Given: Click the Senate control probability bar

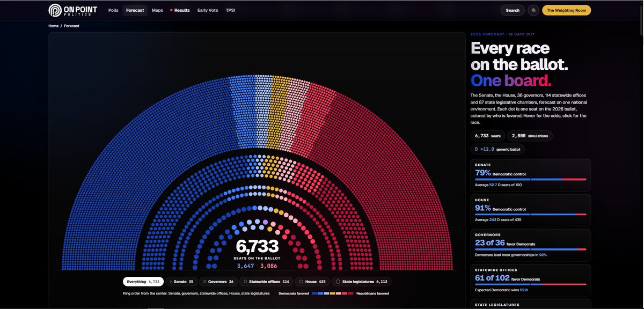Looking at the screenshot, I should pos(531,179).
